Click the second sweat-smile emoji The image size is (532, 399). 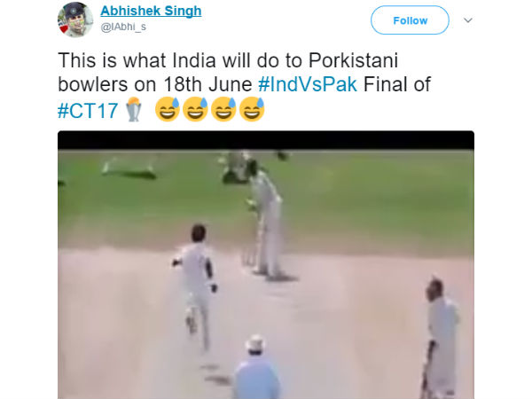(195, 109)
